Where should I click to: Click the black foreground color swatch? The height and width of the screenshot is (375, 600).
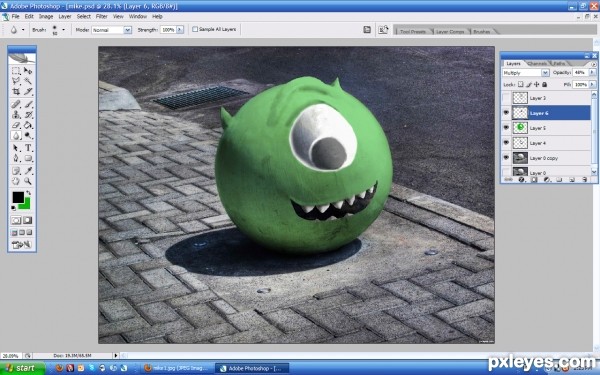[18, 197]
